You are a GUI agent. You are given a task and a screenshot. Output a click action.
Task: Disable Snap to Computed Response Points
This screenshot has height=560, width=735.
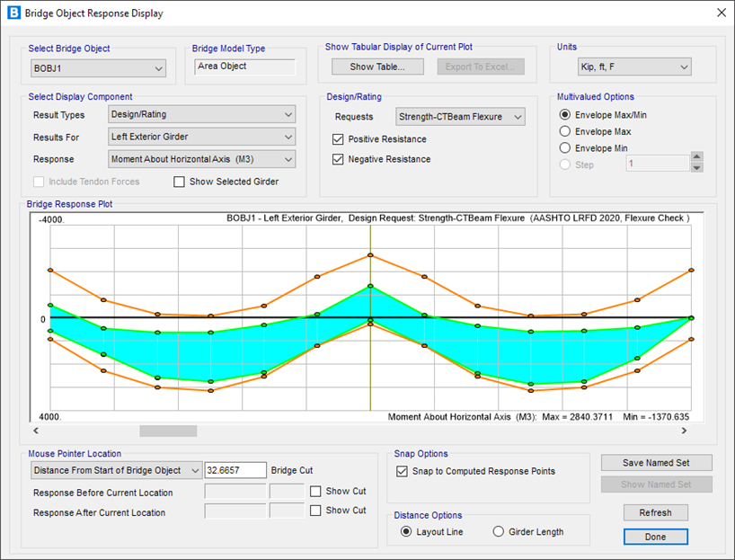[402, 471]
